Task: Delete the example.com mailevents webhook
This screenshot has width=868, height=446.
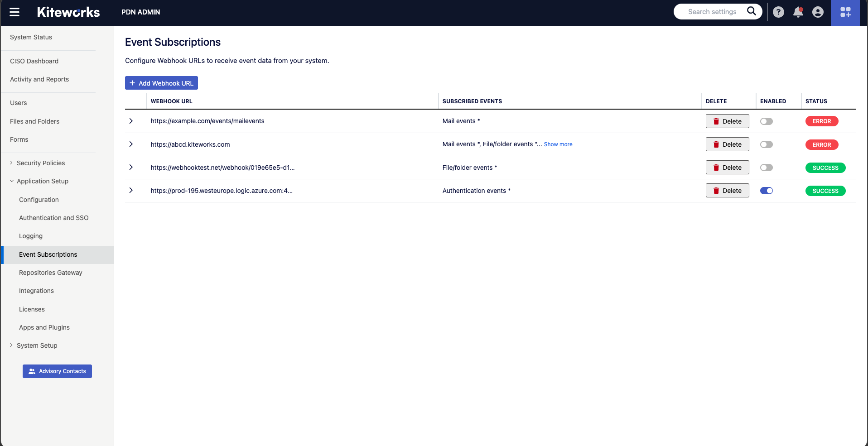Action: point(727,121)
